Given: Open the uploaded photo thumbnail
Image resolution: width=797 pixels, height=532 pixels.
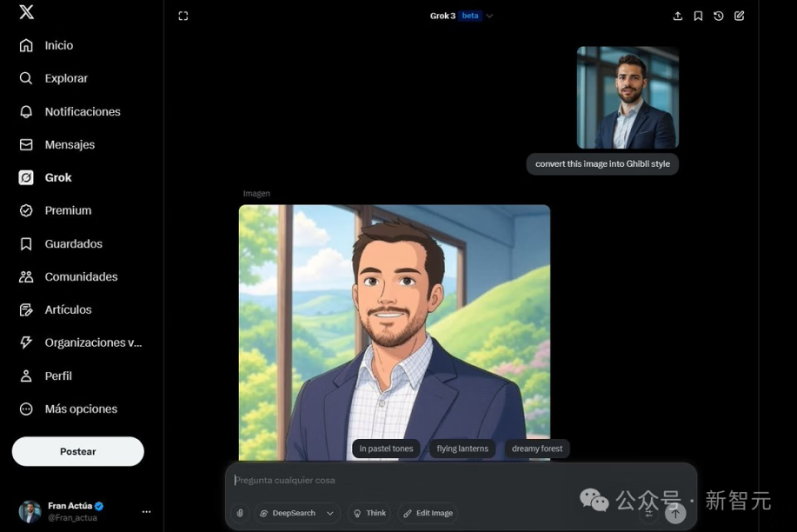Looking at the screenshot, I should point(628,98).
